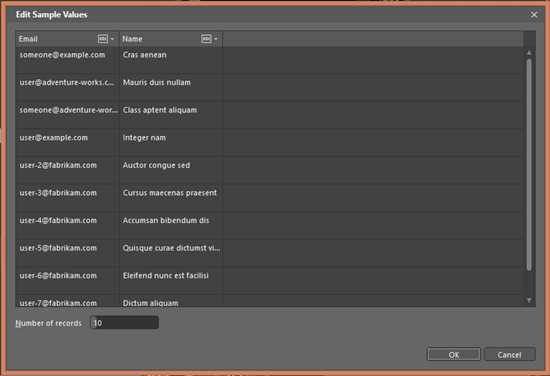This screenshot has height=376, width=550.
Task: Select the Name column header
Action: [x=170, y=39]
